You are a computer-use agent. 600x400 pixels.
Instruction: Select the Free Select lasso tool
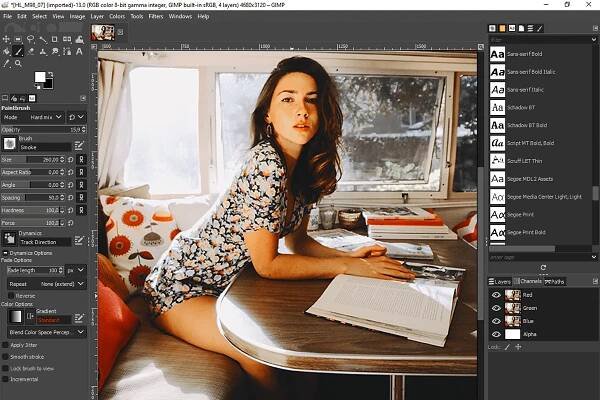tap(32, 38)
